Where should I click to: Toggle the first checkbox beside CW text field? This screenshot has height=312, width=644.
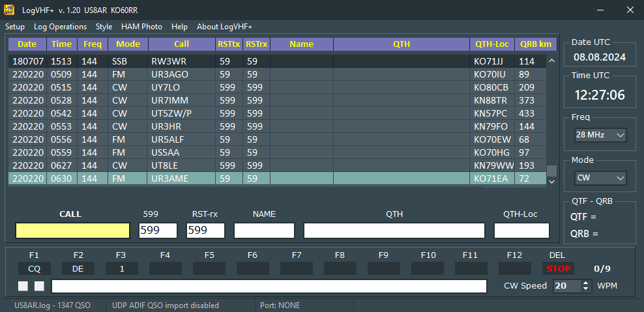coord(23,286)
